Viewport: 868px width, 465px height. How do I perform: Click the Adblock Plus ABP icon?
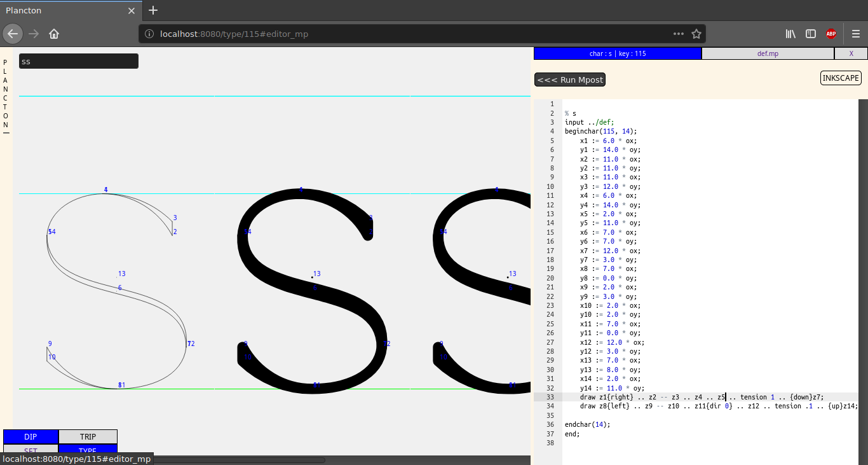pyautogui.click(x=831, y=34)
